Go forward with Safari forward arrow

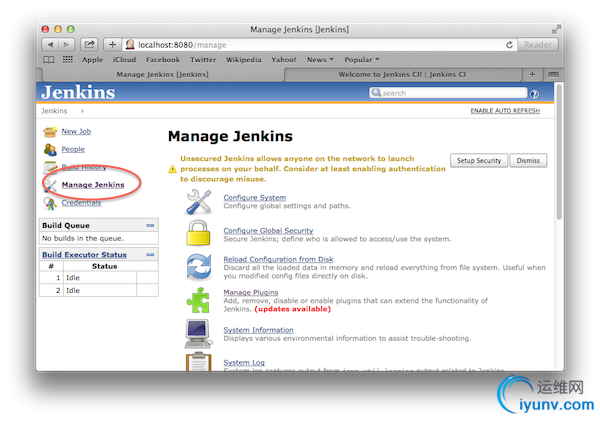(x=66, y=45)
